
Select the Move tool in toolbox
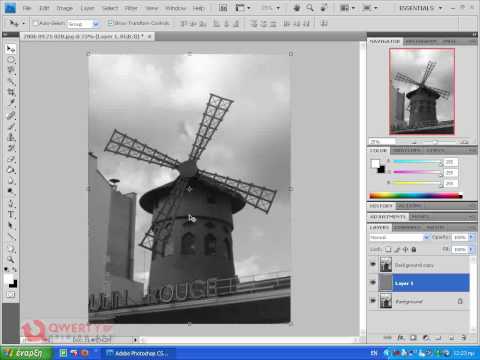11,49
